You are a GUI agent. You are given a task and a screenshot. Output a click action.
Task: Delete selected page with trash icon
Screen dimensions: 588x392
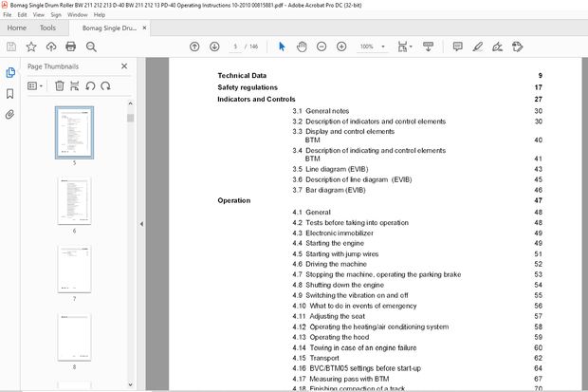click(59, 86)
